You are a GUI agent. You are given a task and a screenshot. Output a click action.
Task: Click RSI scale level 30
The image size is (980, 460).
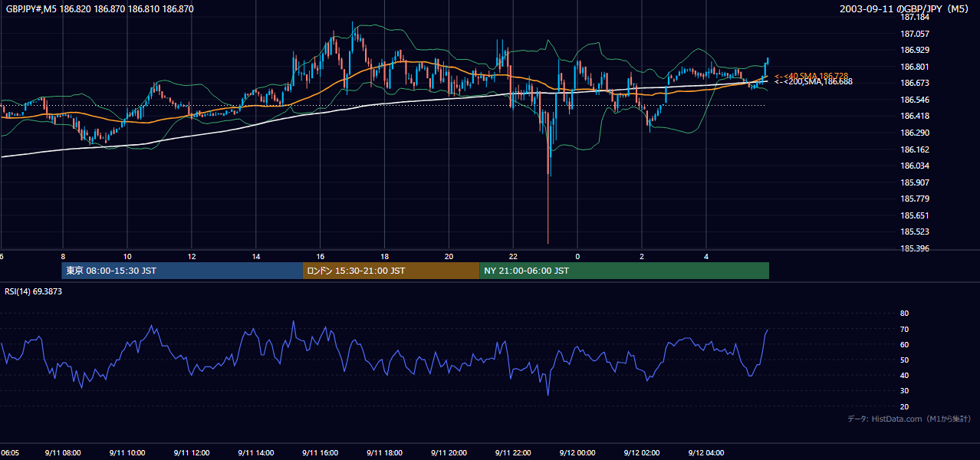coord(904,391)
